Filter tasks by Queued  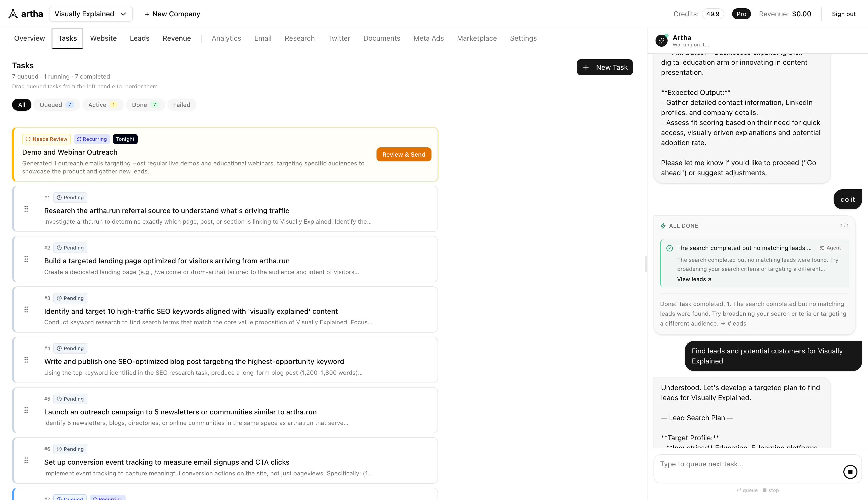pos(57,105)
